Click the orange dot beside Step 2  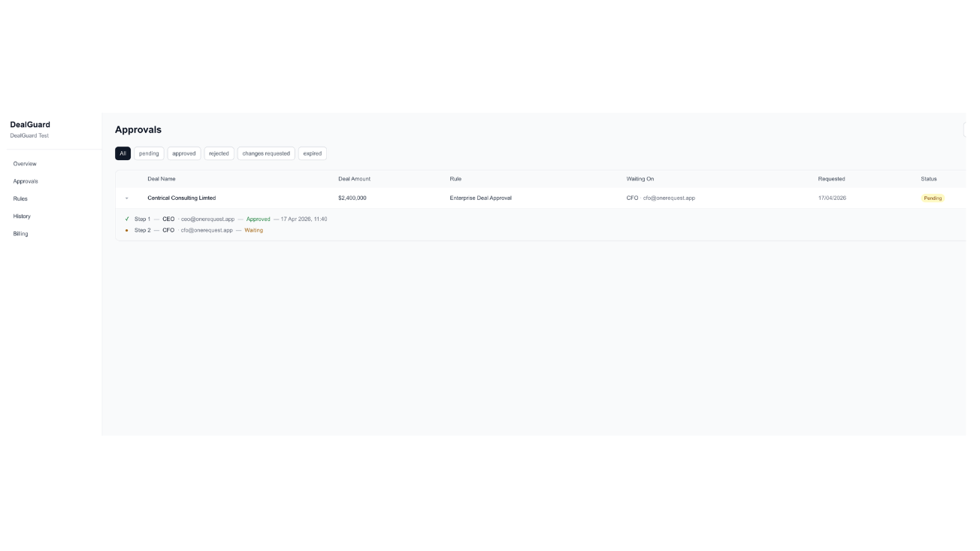click(x=127, y=230)
